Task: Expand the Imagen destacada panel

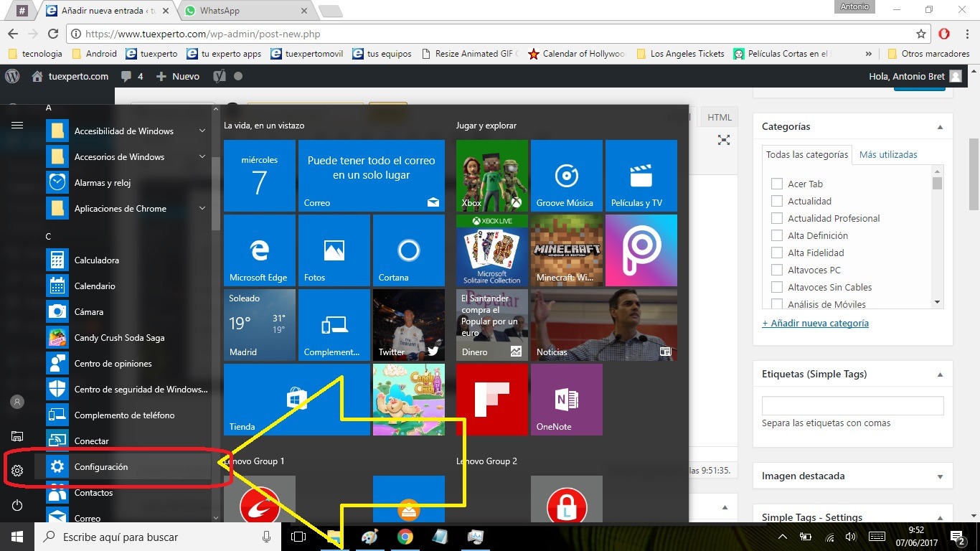Action: (940, 476)
